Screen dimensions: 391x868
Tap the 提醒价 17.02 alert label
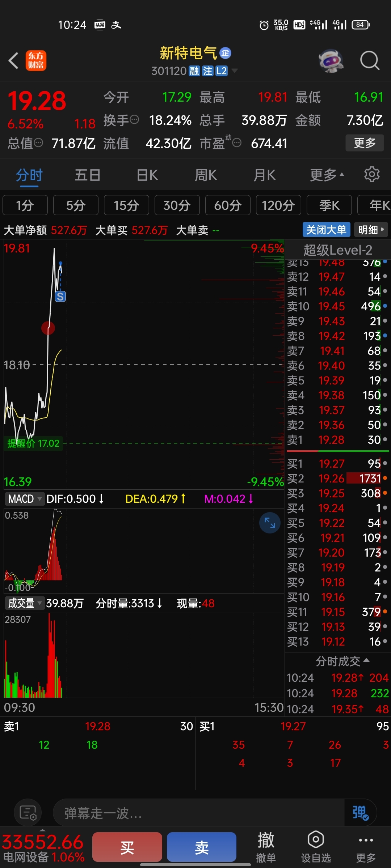33,443
